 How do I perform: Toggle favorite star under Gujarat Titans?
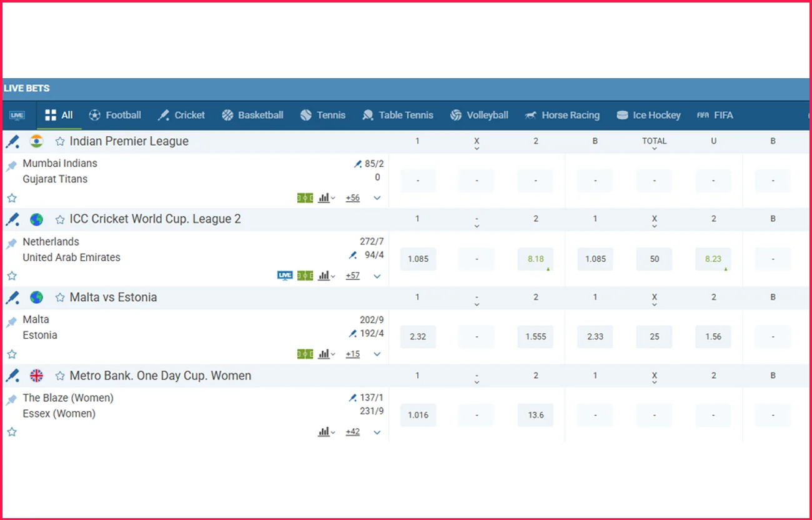(12, 198)
